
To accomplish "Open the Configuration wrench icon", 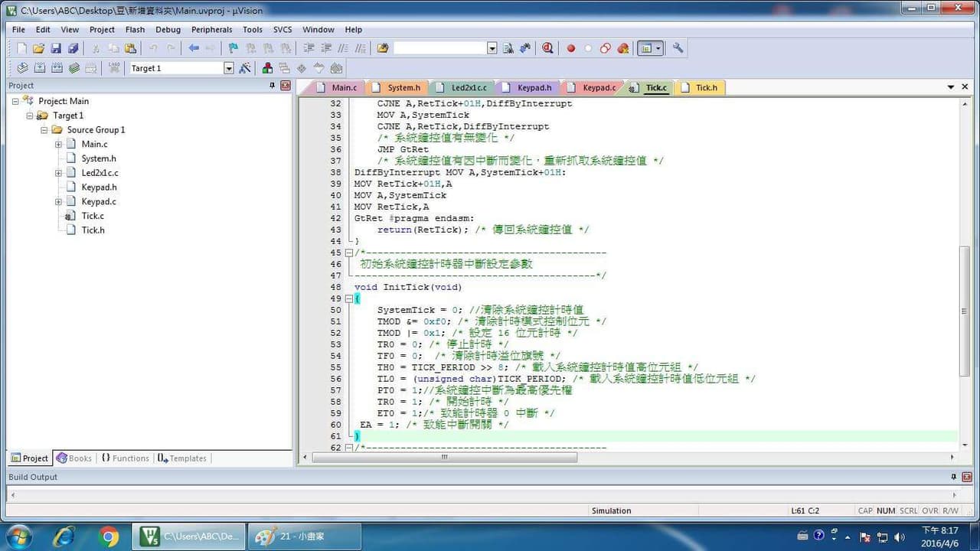I will (678, 48).
